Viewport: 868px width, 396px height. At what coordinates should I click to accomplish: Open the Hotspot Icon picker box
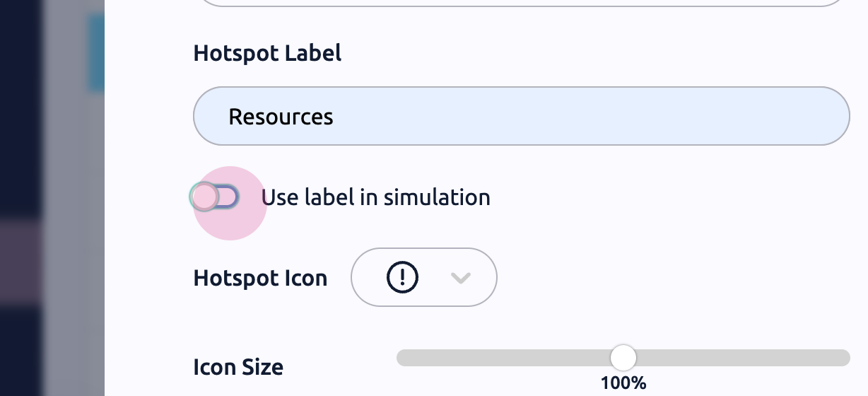(424, 277)
